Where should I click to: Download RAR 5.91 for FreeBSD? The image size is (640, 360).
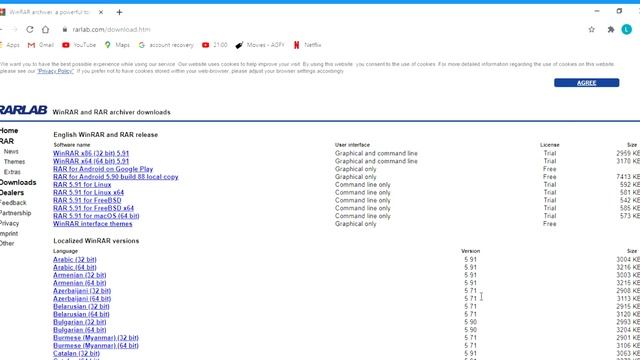coord(87,200)
